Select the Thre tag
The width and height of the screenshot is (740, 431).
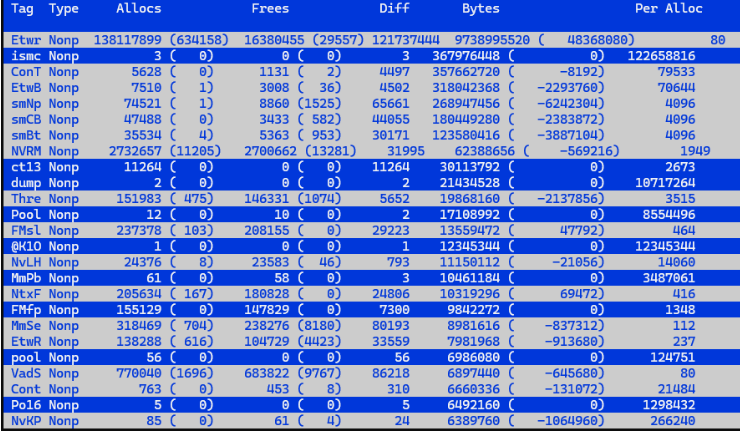click(x=26, y=199)
